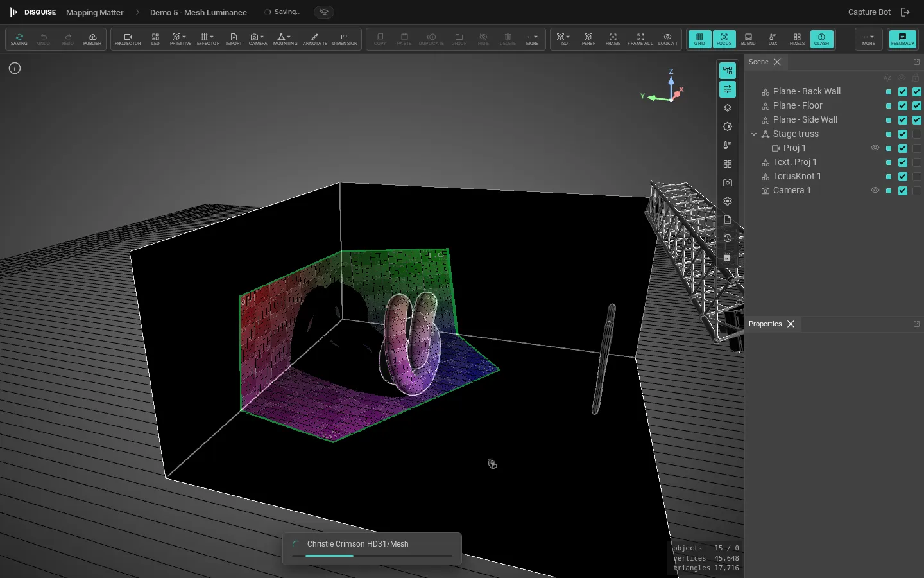Screen dimensions: 924x578
Task: Open the properties sliders sidebar panel
Action: (x=728, y=89)
